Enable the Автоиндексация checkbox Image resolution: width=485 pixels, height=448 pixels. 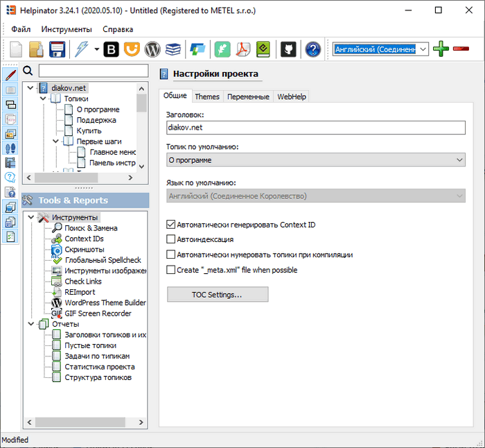171,239
